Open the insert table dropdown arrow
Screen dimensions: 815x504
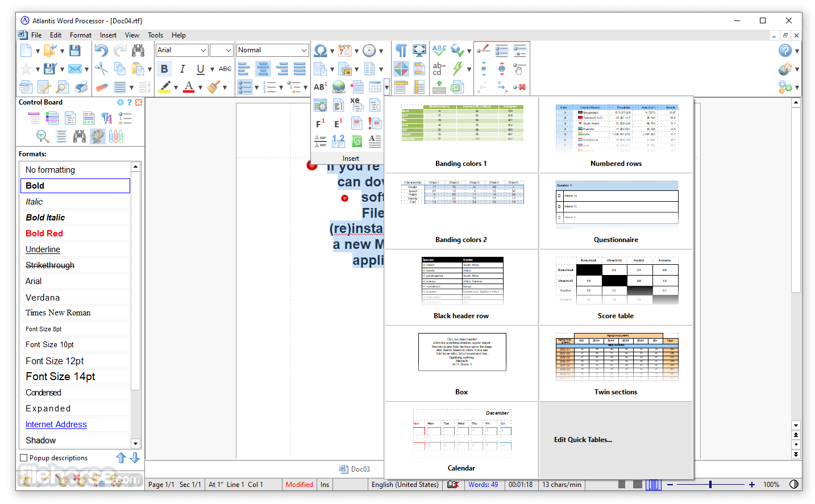click(386, 88)
